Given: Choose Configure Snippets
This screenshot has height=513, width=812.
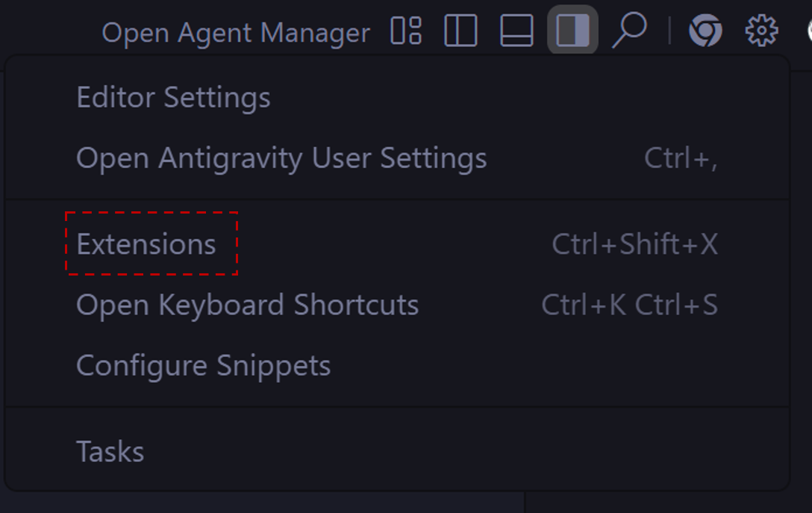Looking at the screenshot, I should (203, 366).
